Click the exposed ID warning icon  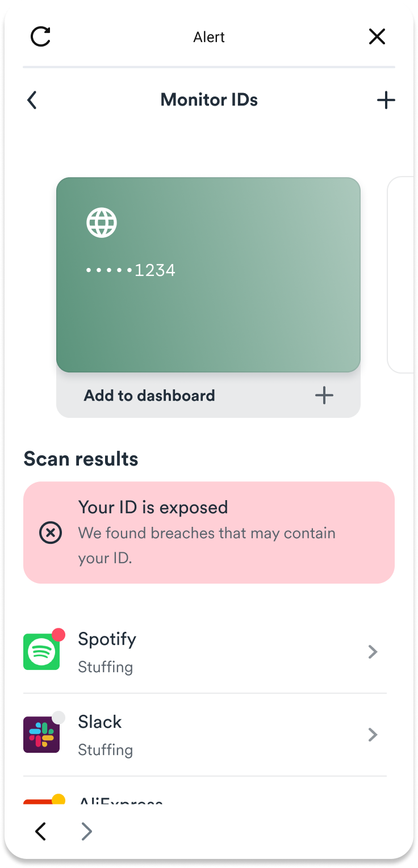click(51, 533)
